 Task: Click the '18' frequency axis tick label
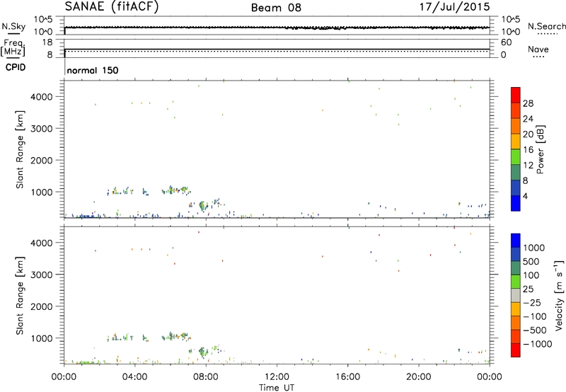(47, 42)
